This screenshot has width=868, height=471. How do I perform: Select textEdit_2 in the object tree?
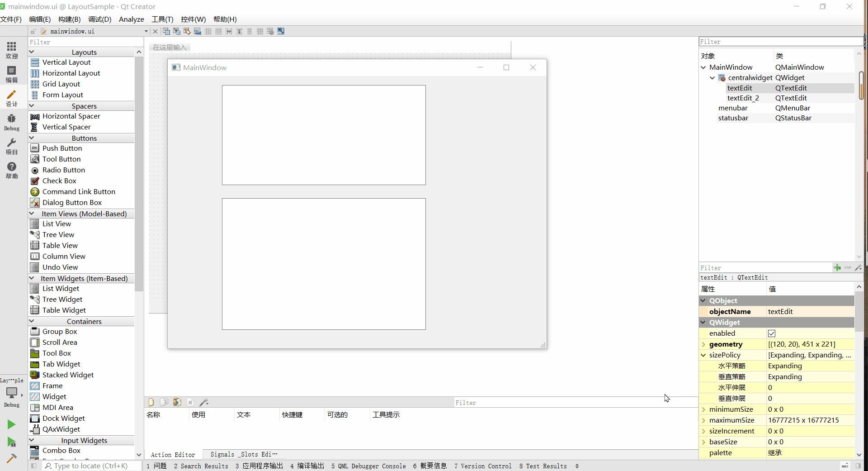click(x=743, y=98)
